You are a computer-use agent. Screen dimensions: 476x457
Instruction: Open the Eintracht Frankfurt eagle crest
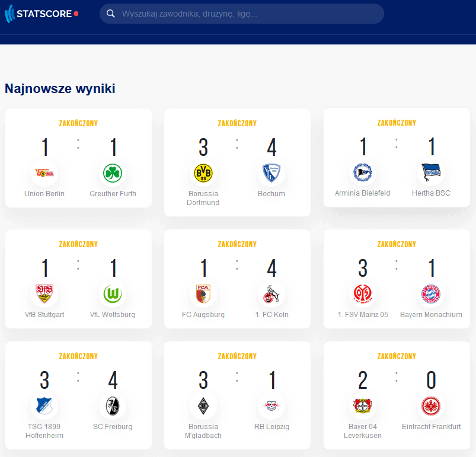pyautogui.click(x=431, y=405)
